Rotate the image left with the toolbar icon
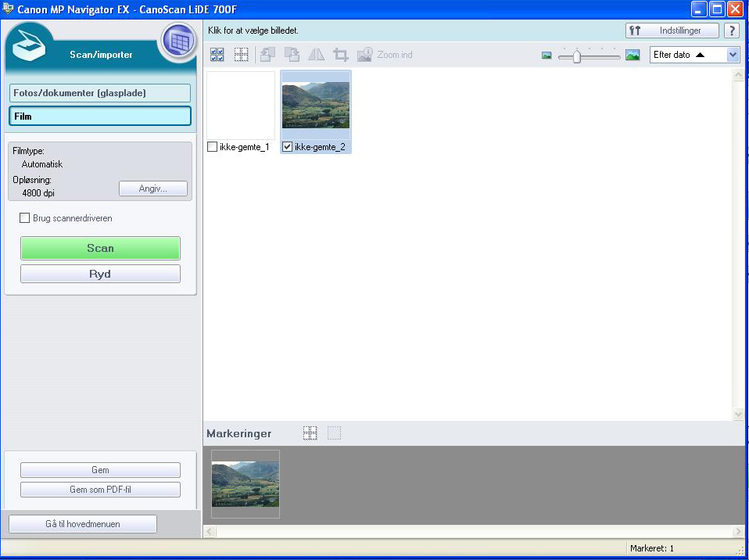This screenshot has width=749, height=560. coord(267,55)
